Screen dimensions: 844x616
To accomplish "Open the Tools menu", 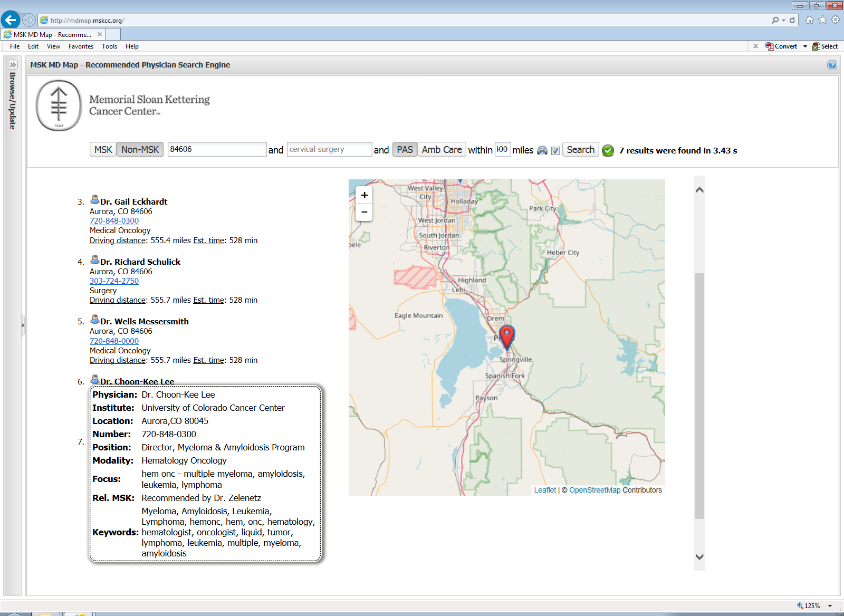I will click(109, 46).
